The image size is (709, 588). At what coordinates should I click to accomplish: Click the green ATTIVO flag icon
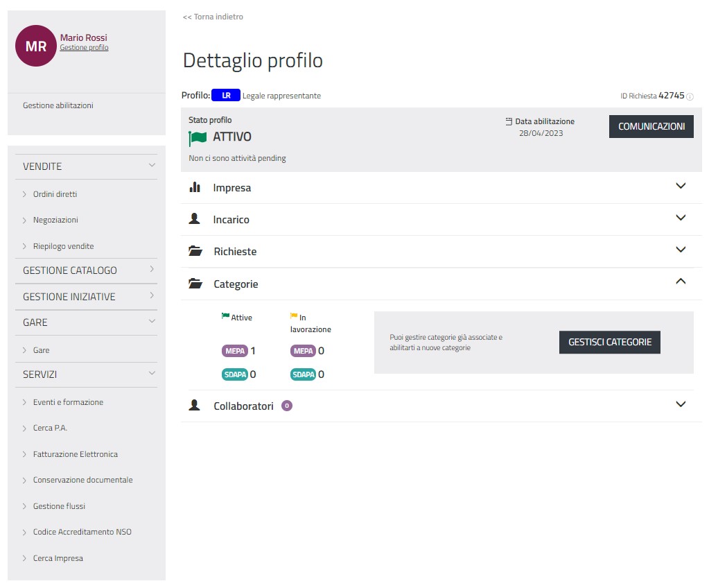(198, 138)
